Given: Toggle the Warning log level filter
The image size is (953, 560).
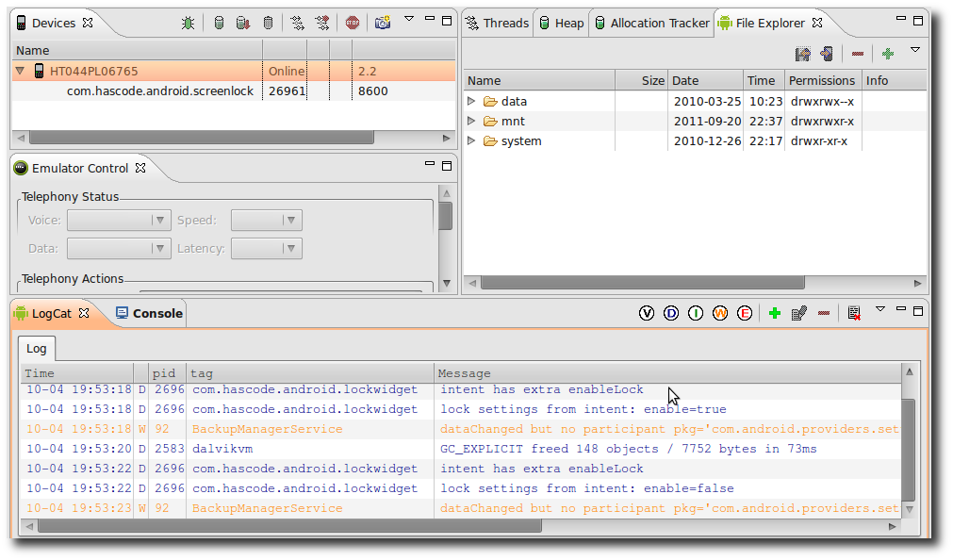Looking at the screenshot, I should (720, 313).
